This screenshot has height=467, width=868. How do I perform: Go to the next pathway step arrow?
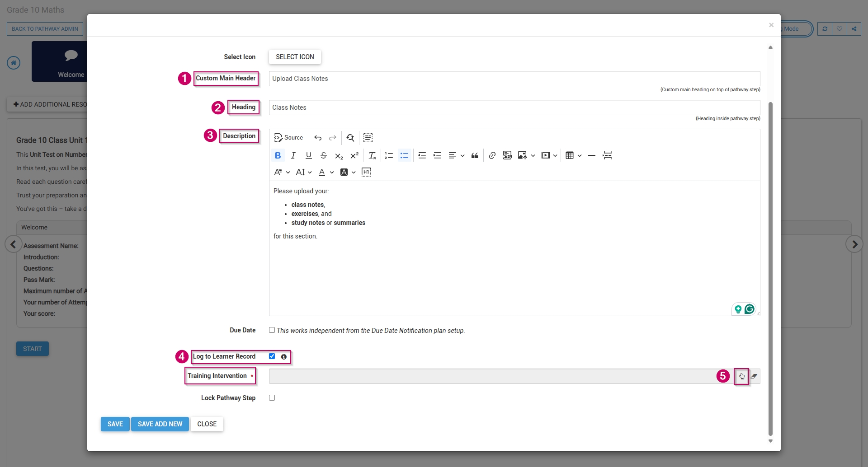click(x=854, y=244)
